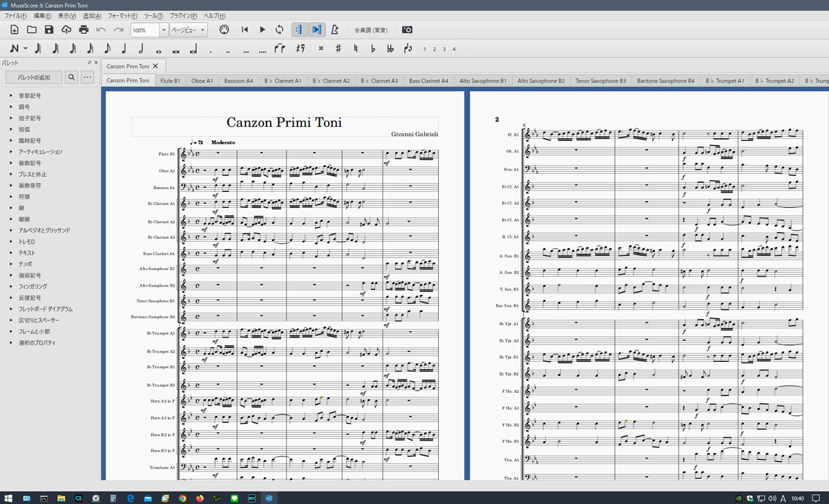The image size is (829, 504).
Task: Switch to Alto Saxophone B1 part tab
Action: click(x=483, y=81)
